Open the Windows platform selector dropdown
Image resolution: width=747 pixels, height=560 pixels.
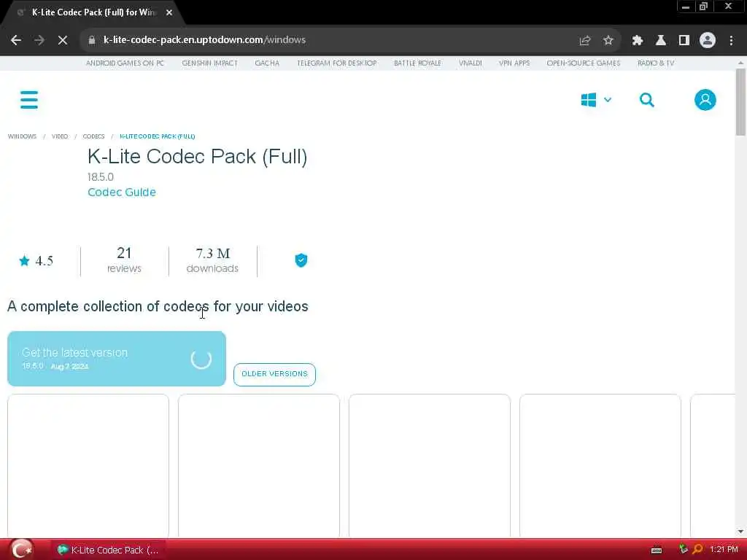596,100
